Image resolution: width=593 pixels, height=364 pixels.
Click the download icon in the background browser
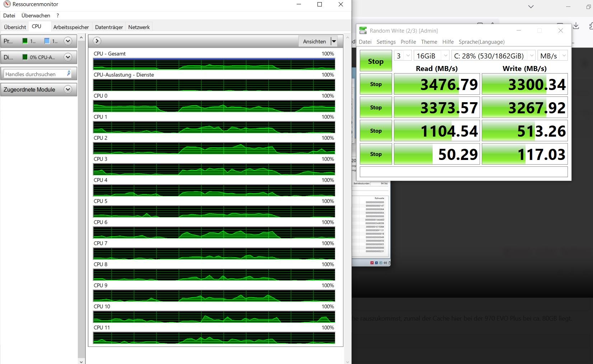(576, 26)
